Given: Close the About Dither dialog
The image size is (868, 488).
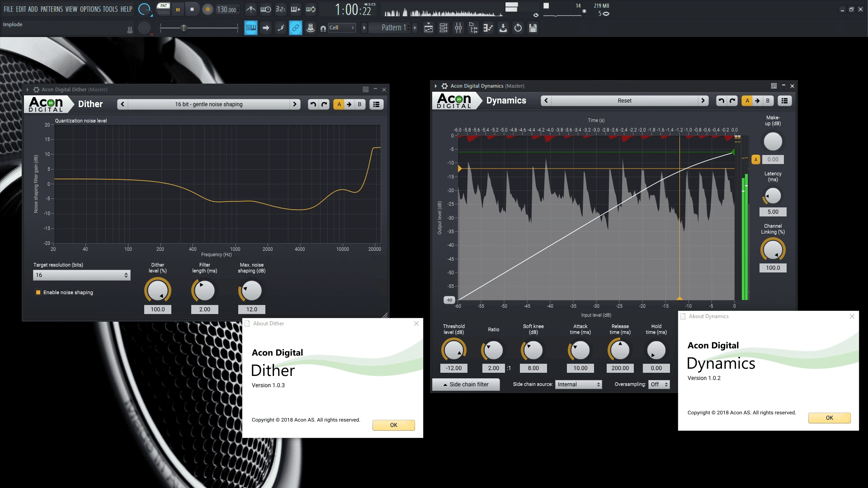Looking at the screenshot, I should pyautogui.click(x=416, y=324).
